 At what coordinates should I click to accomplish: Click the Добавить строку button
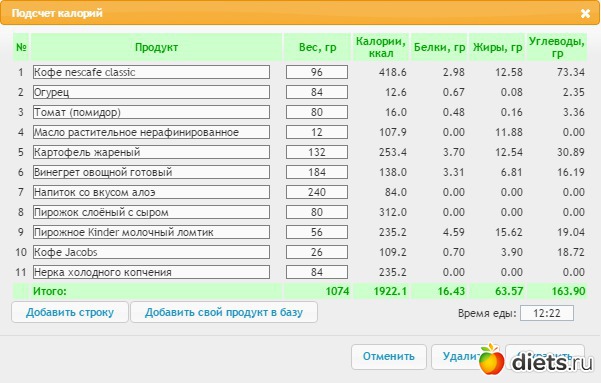click(x=70, y=312)
